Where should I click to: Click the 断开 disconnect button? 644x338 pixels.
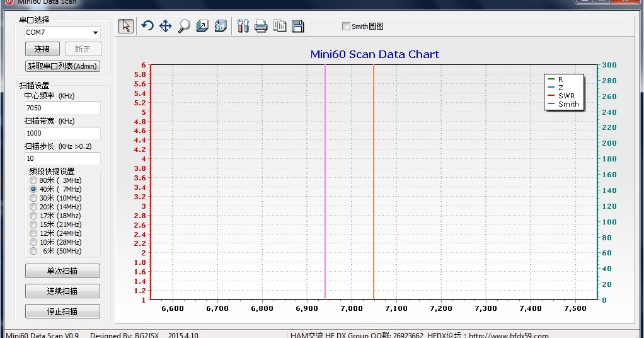click(83, 49)
